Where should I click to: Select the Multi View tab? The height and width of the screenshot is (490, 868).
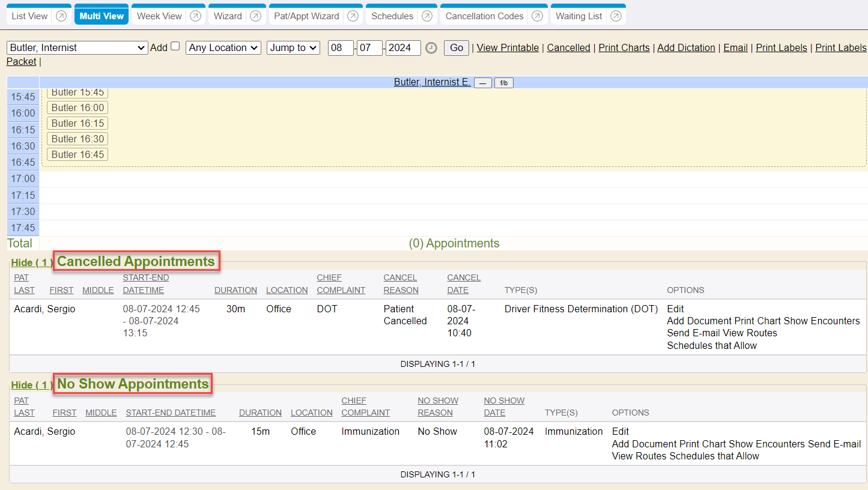[102, 16]
